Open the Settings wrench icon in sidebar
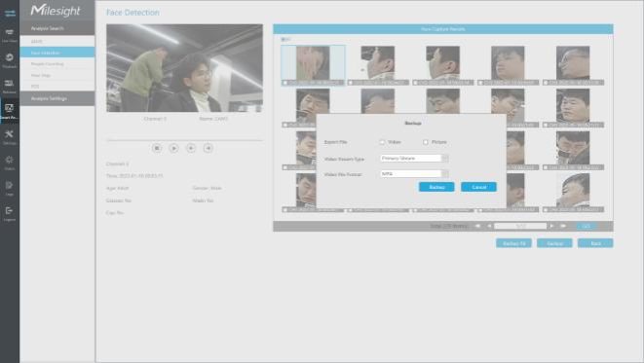 (9, 137)
